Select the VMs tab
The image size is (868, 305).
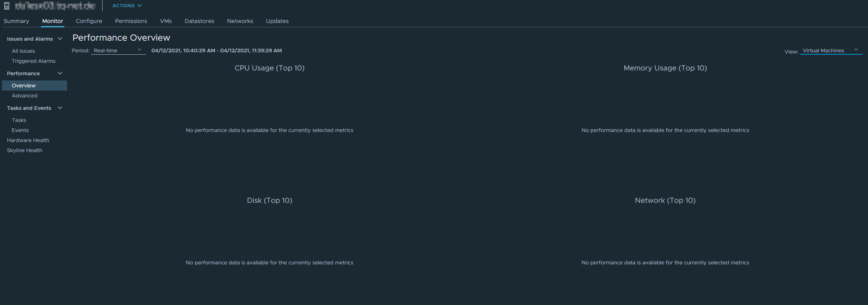point(166,21)
